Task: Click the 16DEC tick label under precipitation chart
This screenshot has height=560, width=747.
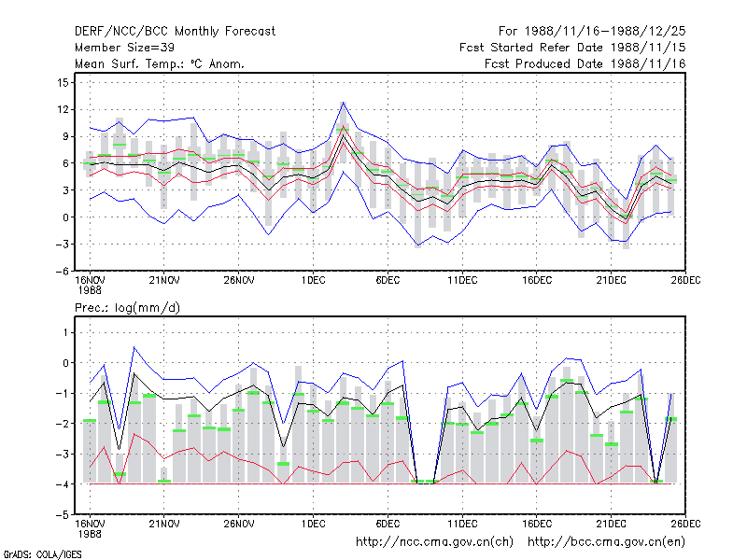Action: [536, 525]
